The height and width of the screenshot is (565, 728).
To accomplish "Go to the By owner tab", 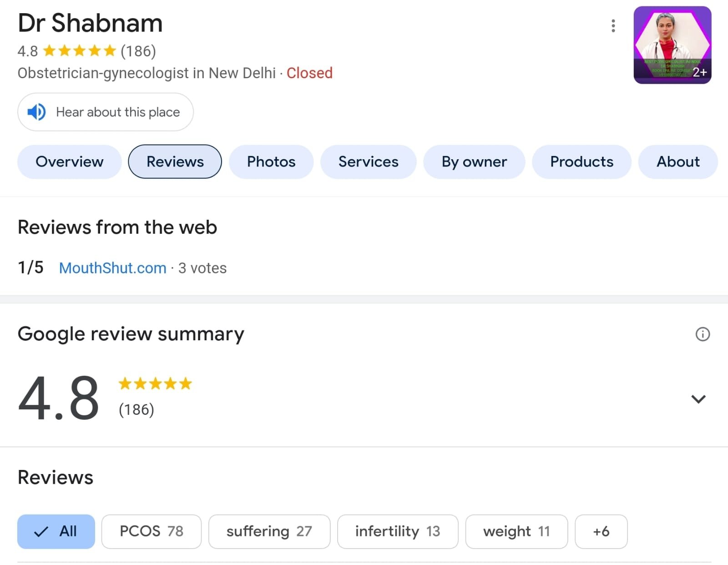I will coord(474,162).
